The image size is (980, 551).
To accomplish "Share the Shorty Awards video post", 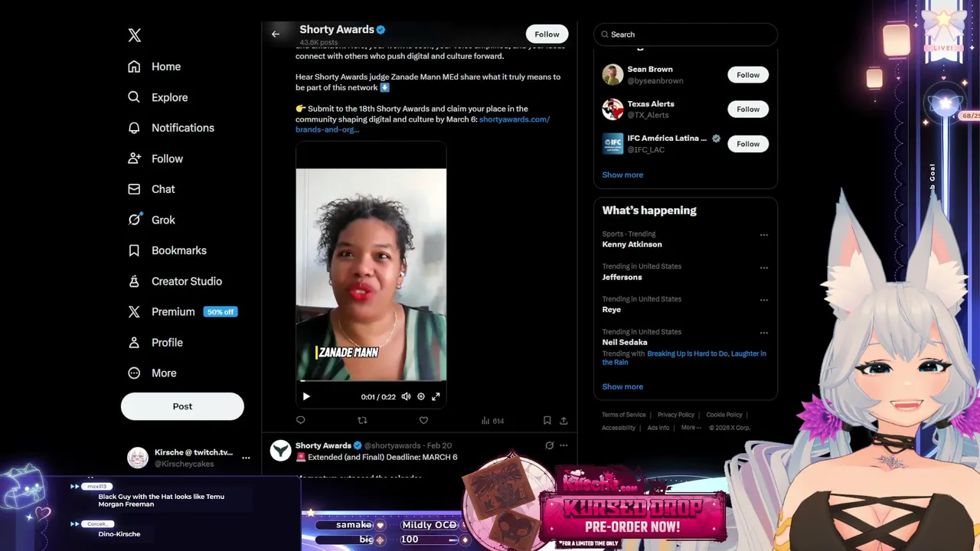I will pyautogui.click(x=563, y=420).
